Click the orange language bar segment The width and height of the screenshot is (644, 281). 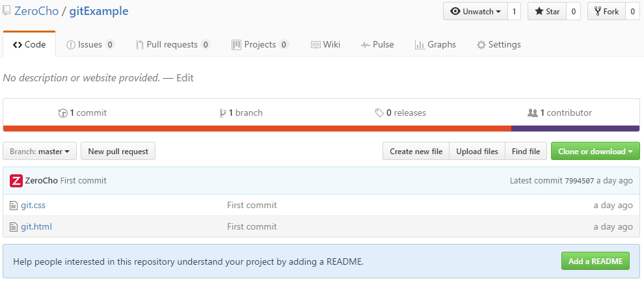(x=257, y=129)
